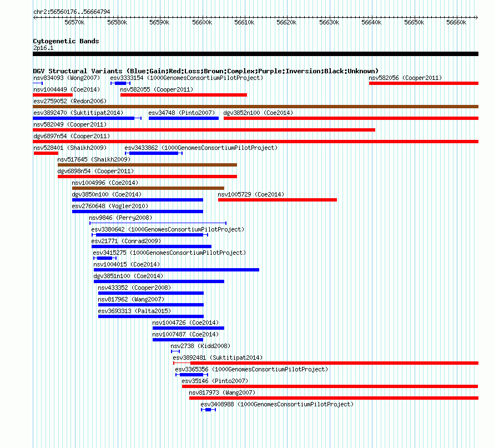Select dgv3850n100 blue gain bar
This screenshot has height=448, width=494.
[x=138, y=200]
